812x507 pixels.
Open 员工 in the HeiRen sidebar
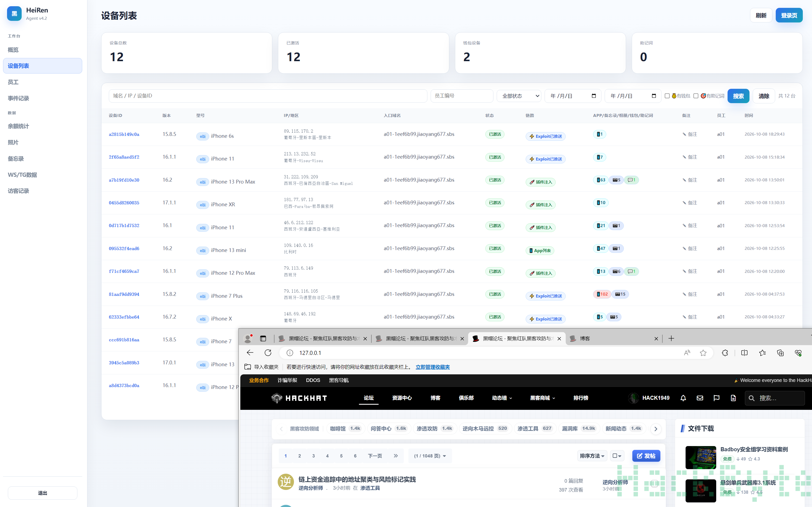click(42, 82)
